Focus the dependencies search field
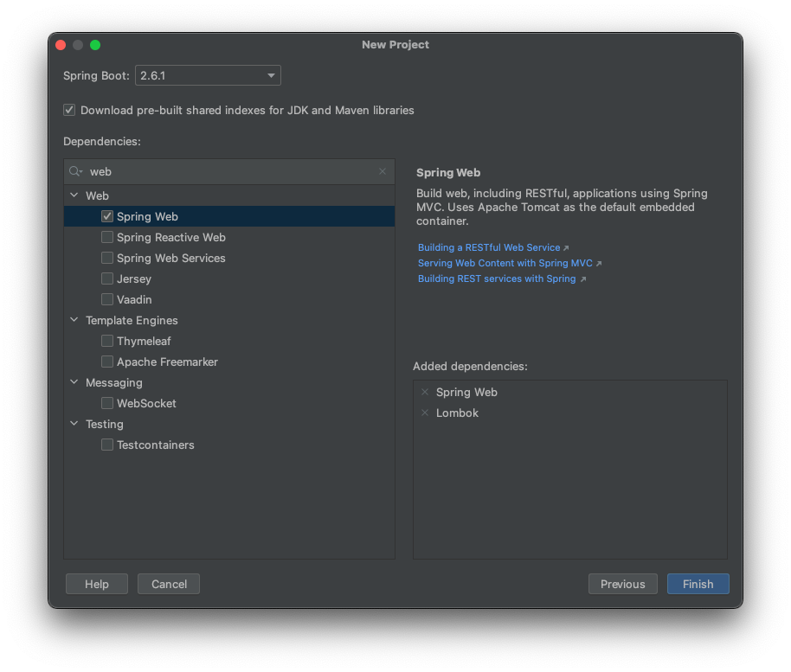Viewport: 791px width, 672px height. (x=229, y=171)
